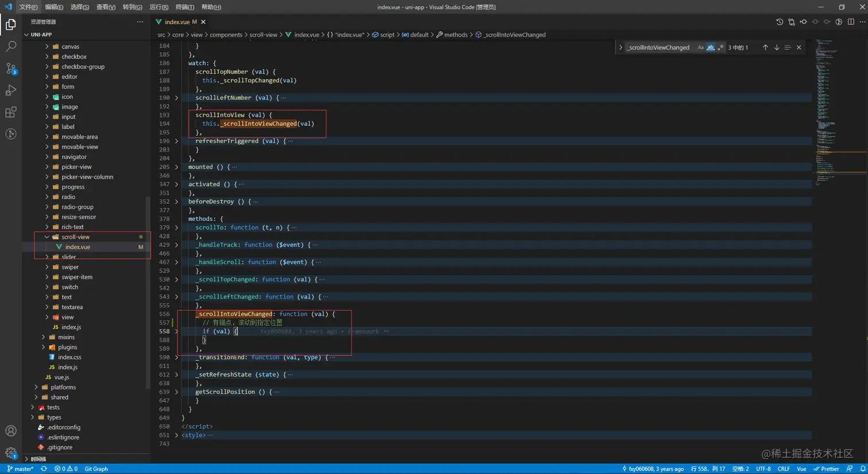Image resolution: width=868 pixels, height=474 pixels.
Task: Open the Search view in activity bar
Action: [10, 47]
